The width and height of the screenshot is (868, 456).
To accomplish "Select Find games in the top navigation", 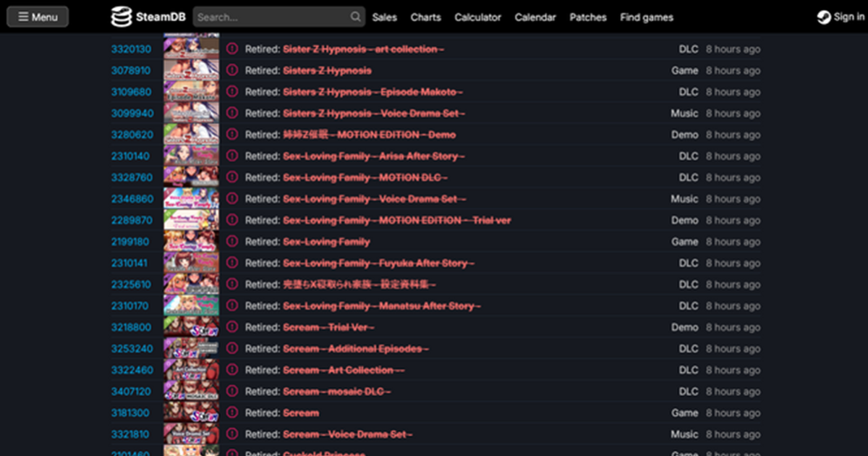I will pyautogui.click(x=646, y=17).
